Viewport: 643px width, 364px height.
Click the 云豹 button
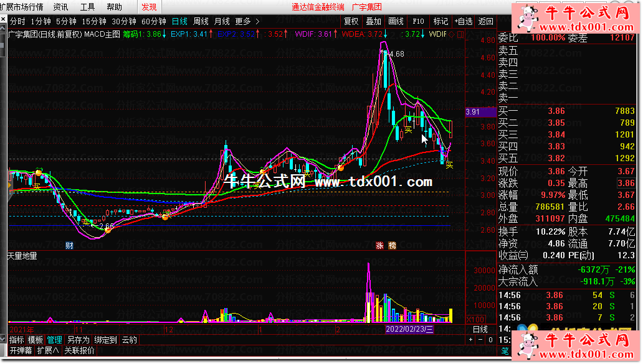pos(129,340)
